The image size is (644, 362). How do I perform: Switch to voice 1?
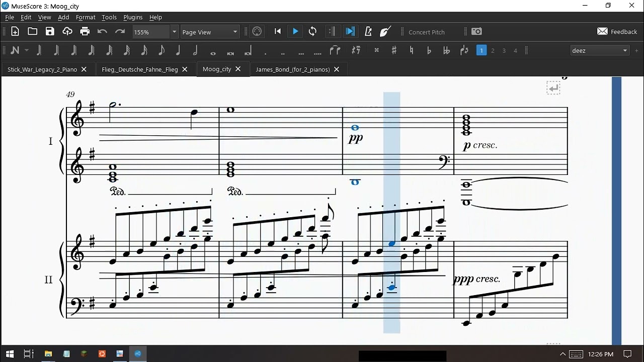[x=481, y=50]
